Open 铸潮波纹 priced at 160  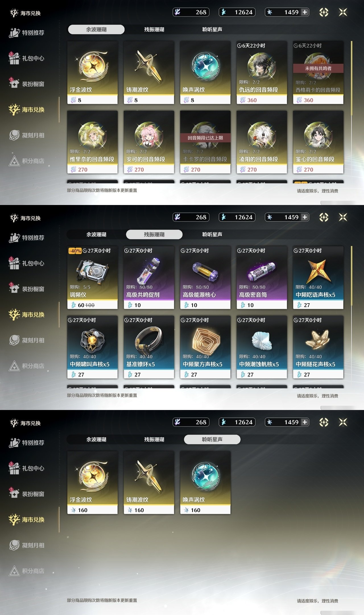pos(149,483)
